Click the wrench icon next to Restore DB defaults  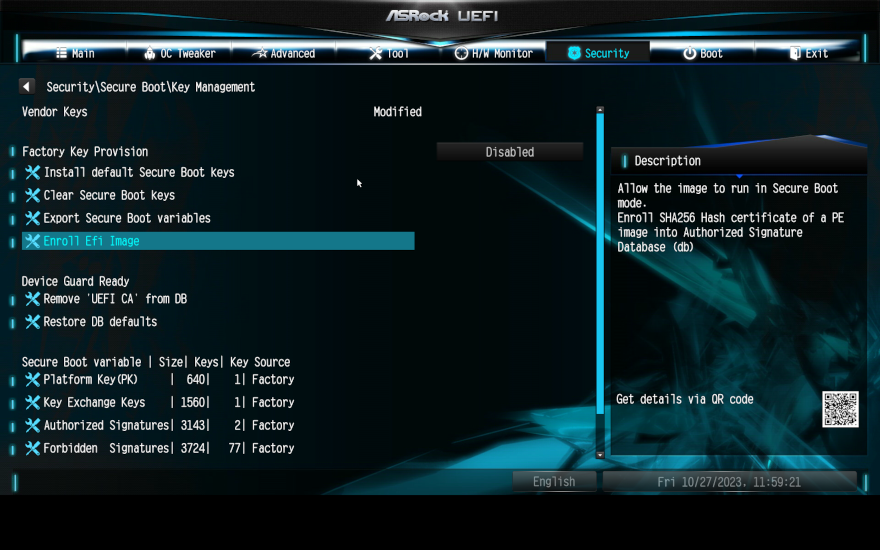coord(32,322)
